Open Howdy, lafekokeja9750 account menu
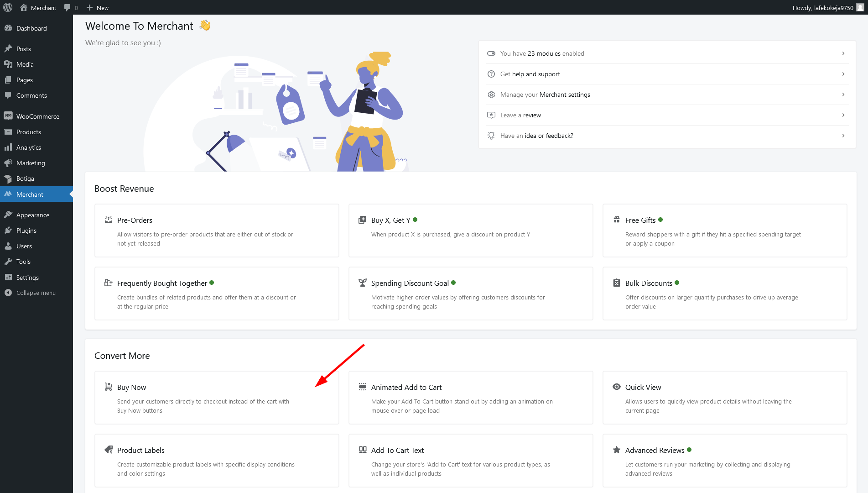 (x=827, y=7)
